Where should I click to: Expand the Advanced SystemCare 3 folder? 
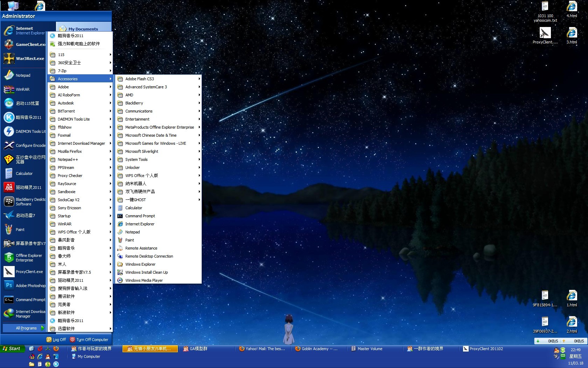(x=159, y=87)
